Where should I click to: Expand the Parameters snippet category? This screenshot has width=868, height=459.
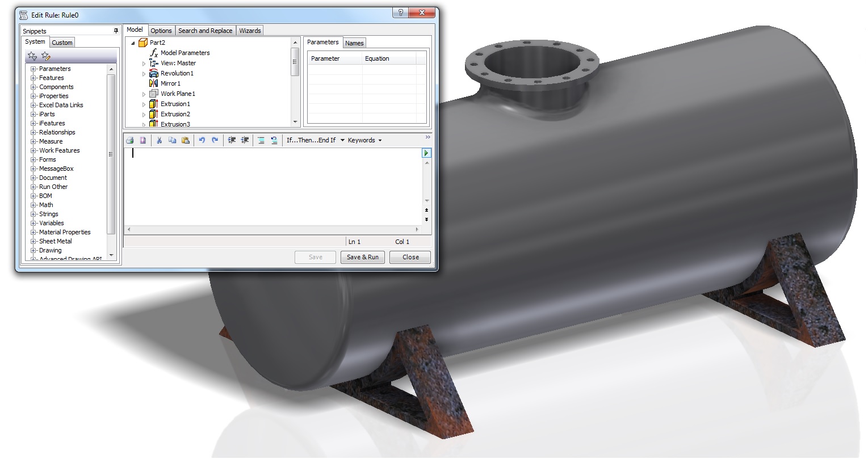(33, 69)
